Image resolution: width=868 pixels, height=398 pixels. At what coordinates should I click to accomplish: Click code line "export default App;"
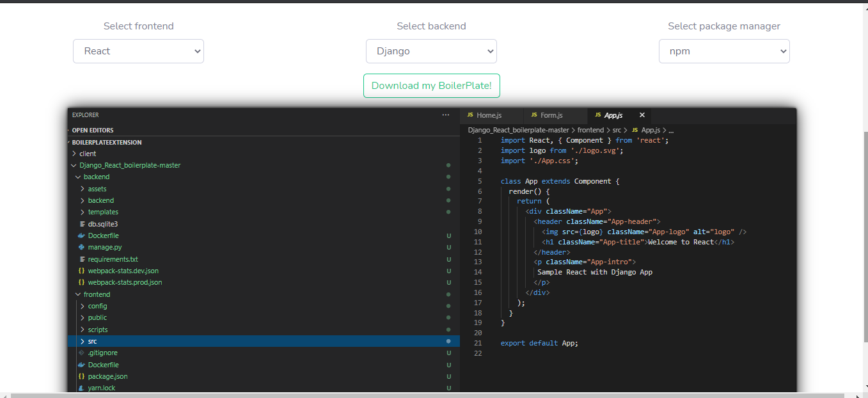(x=539, y=343)
